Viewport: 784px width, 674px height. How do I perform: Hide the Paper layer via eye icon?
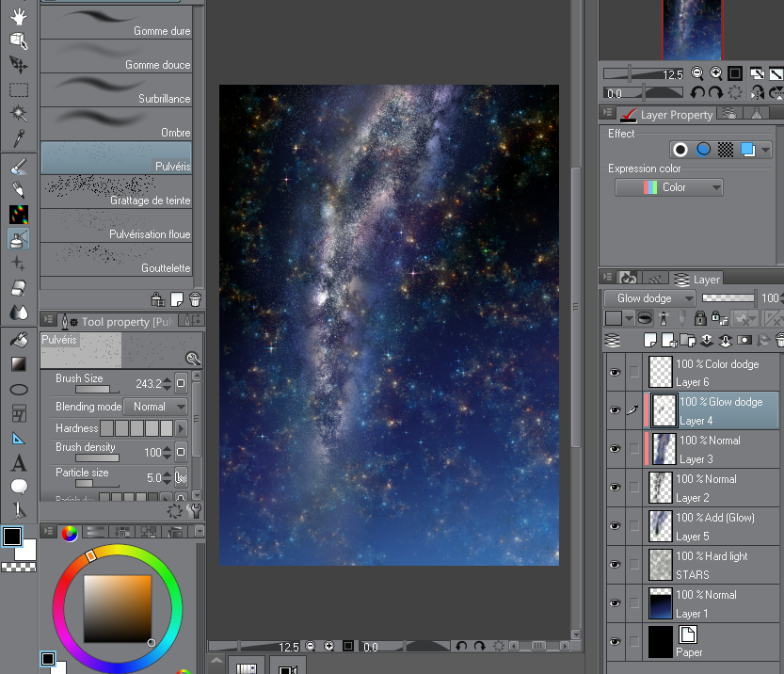coord(615,641)
